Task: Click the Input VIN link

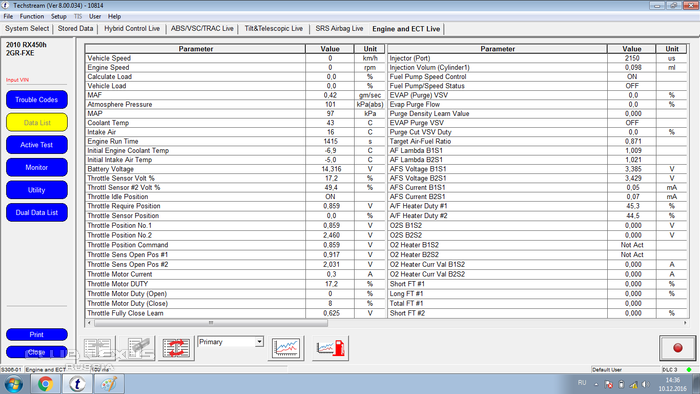Action: click(17, 80)
